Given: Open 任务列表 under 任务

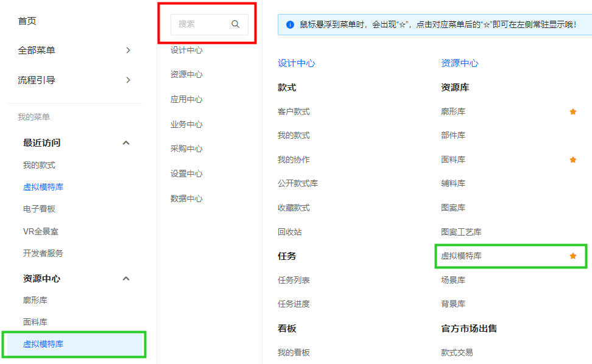Looking at the screenshot, I should (294, 281).
